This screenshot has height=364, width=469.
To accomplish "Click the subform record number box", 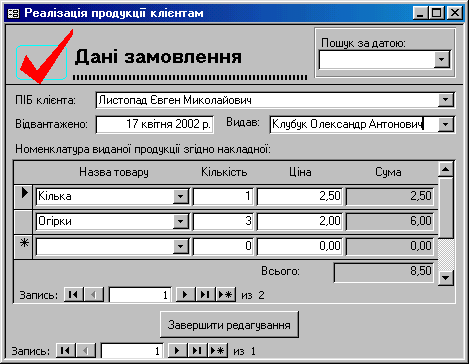I will (140, 295).
